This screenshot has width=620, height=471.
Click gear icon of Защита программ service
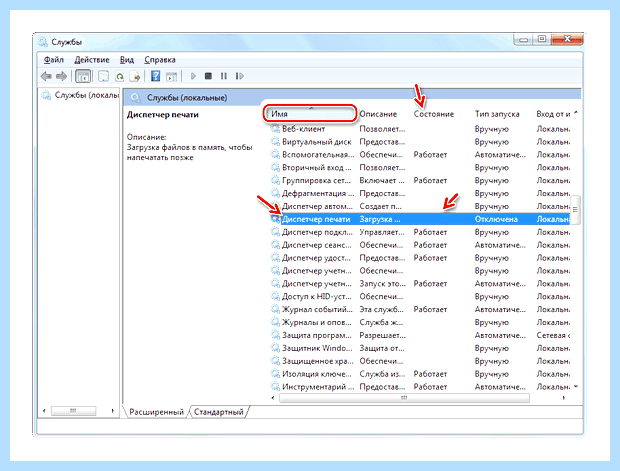click(x=275, y=335)
